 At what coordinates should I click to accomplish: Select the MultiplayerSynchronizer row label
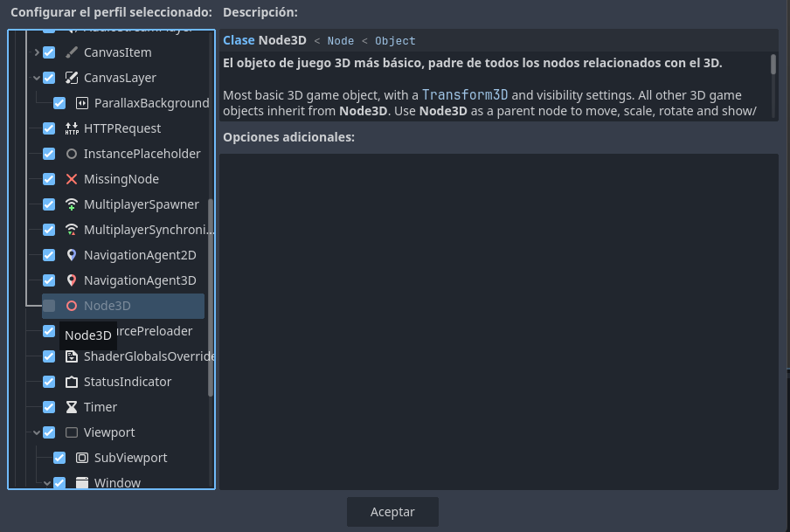149,230
